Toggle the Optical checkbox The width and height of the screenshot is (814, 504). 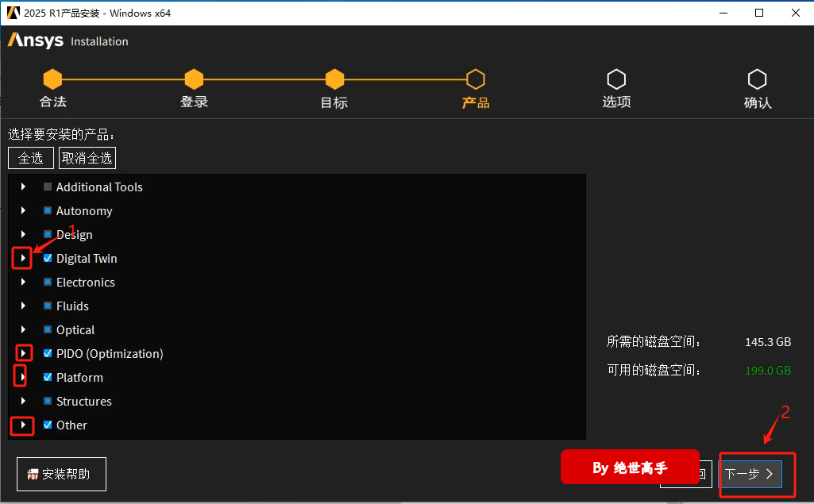(x=47, y=329)
